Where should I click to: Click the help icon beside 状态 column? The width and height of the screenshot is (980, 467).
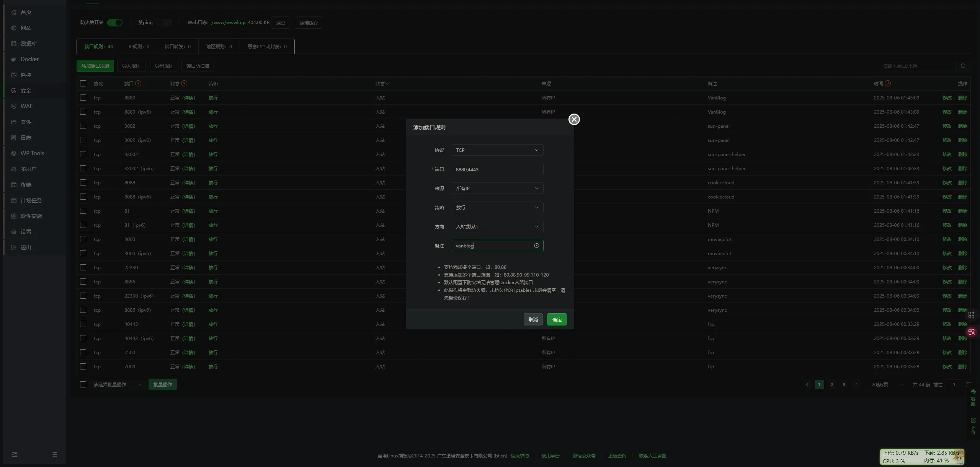[184, 83]
